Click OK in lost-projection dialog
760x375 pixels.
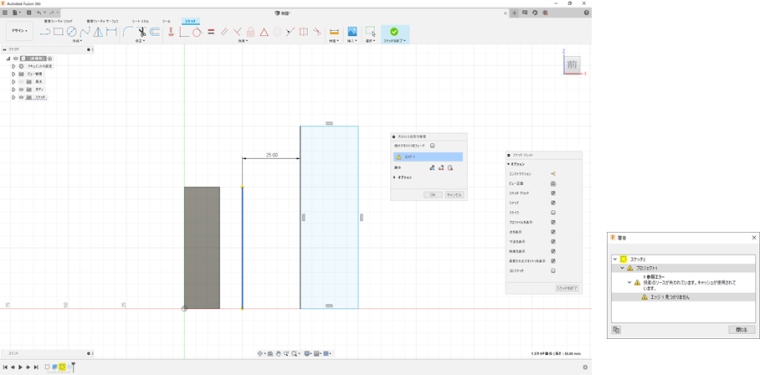(x=433, y=195)
